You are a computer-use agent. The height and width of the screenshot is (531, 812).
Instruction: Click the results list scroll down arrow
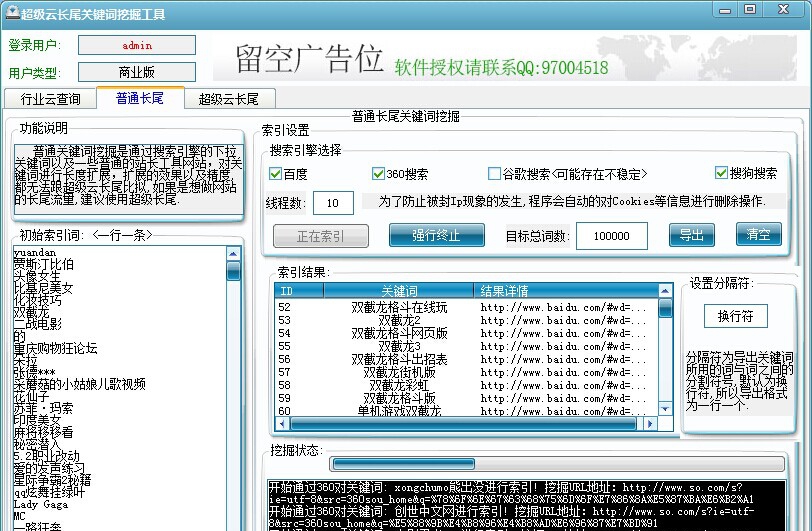[665, 409]
